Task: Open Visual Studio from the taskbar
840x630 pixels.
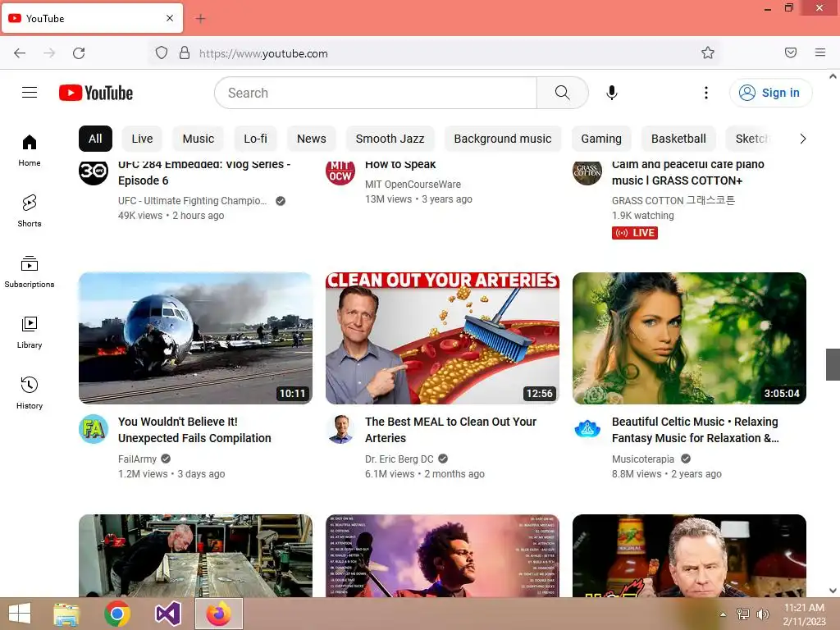Action: (167, 614)
